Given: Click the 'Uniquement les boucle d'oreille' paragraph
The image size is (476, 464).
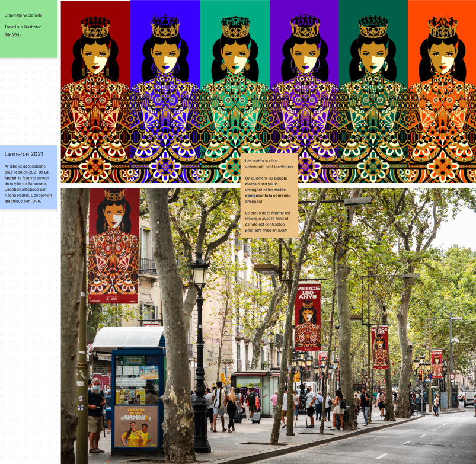Looking at the screenshot, I should (x=268, y=190).
